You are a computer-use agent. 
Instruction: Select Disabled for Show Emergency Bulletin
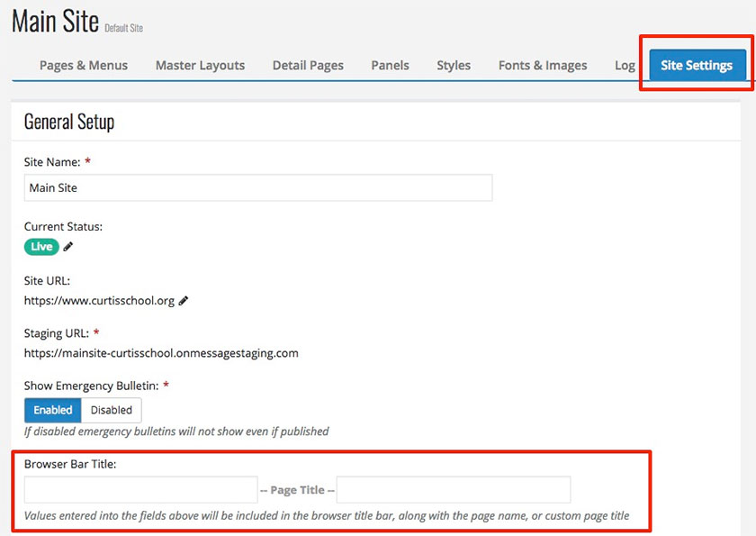112,410
